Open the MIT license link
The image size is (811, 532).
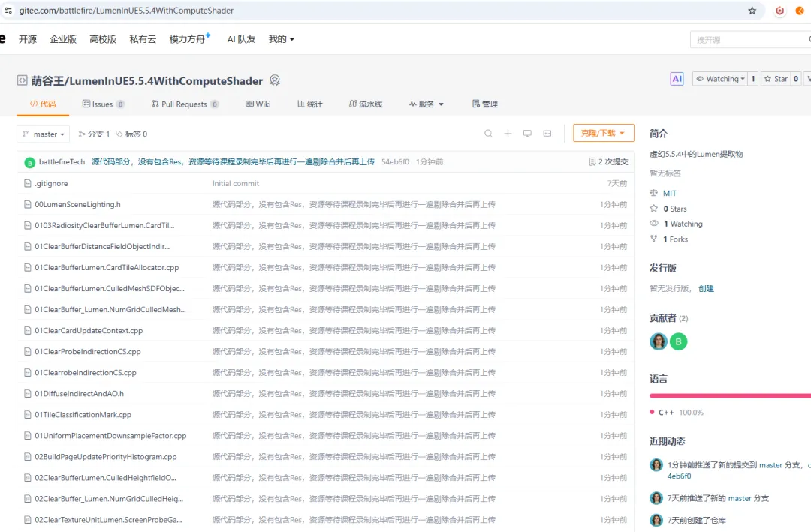669,193
